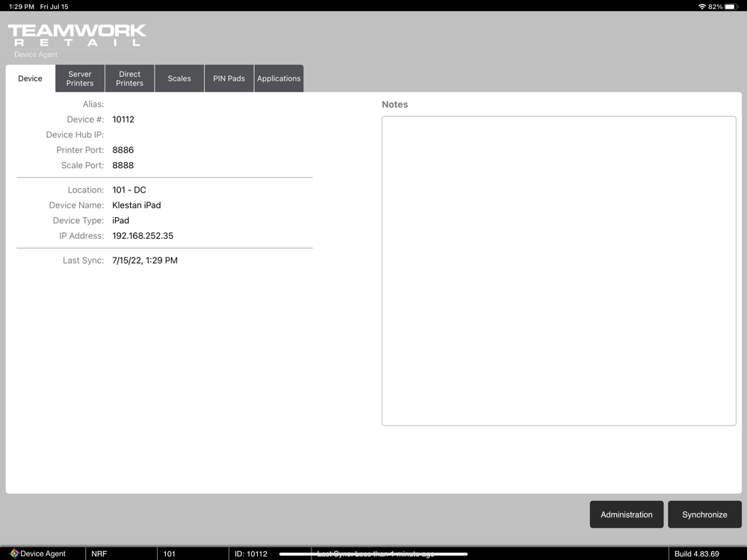
Task: Click the Printer Port value 8886
Action: click(123, 150)
